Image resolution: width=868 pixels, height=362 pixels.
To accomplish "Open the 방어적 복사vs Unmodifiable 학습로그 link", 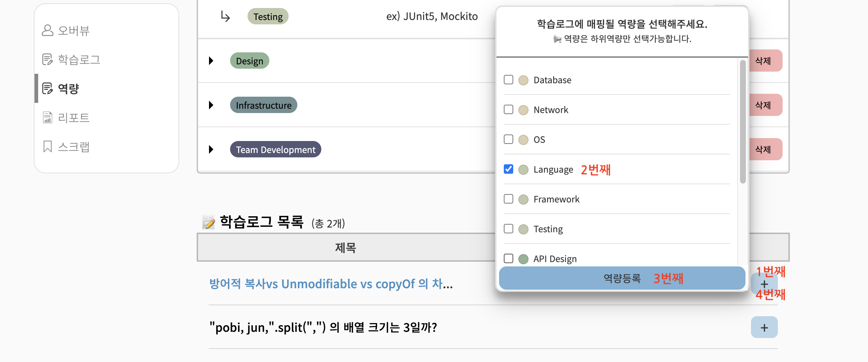I will tap(330, 284).
